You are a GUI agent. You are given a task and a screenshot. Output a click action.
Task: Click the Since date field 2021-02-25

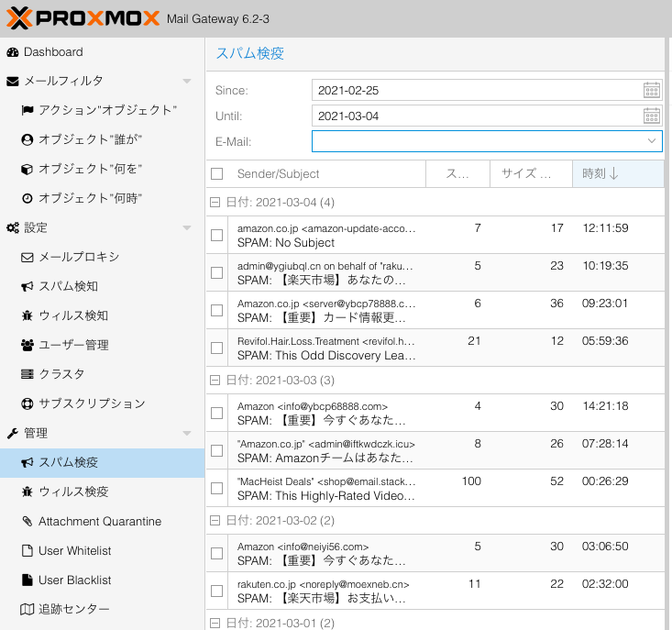point(478,91)
